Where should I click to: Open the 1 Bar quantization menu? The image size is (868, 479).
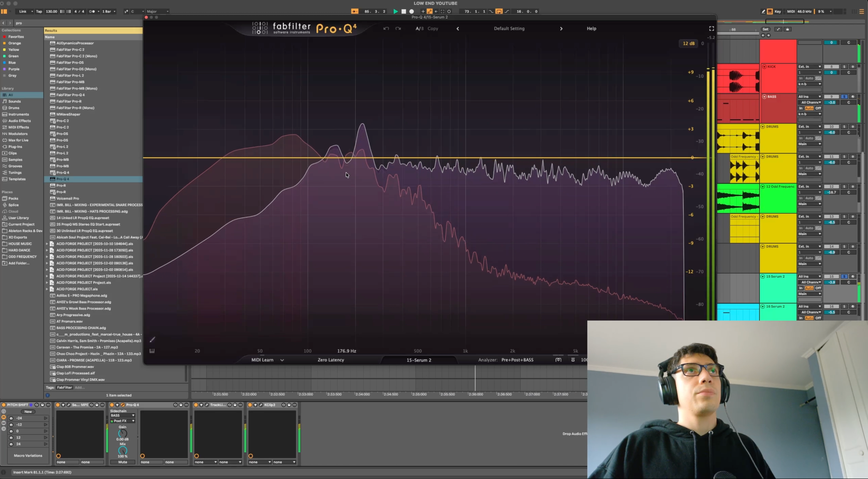[108, 11]
